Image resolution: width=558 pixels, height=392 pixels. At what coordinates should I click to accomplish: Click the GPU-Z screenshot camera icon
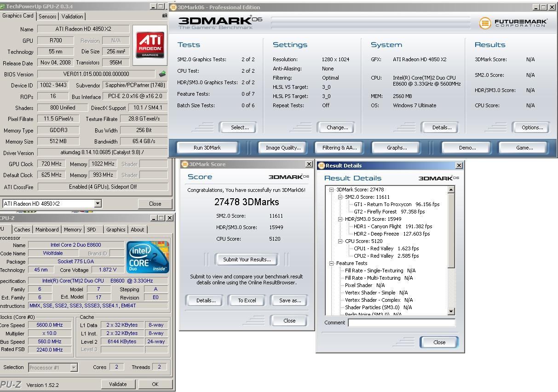165,16
